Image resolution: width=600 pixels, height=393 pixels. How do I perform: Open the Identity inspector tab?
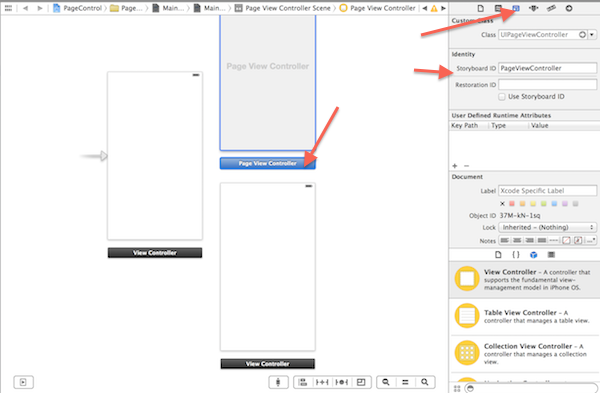tap(516, 8)
